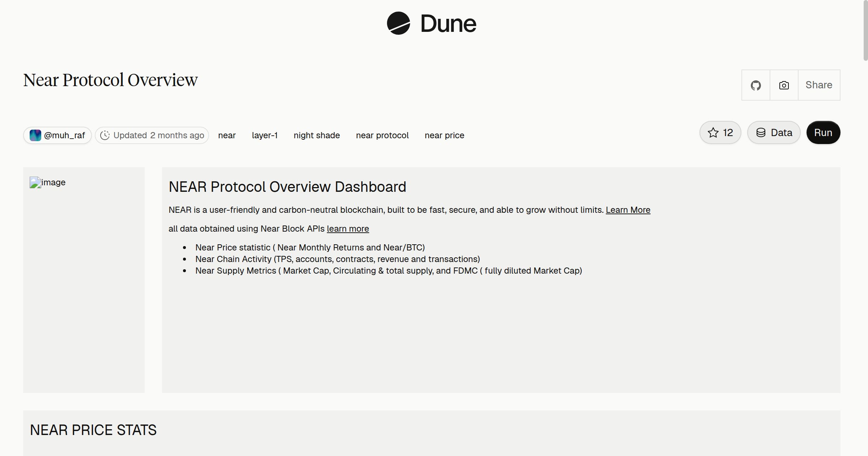Screen dimensions: 868x456
Task: Click the Near Price statistic bullet item
Action: click(310, 248)
